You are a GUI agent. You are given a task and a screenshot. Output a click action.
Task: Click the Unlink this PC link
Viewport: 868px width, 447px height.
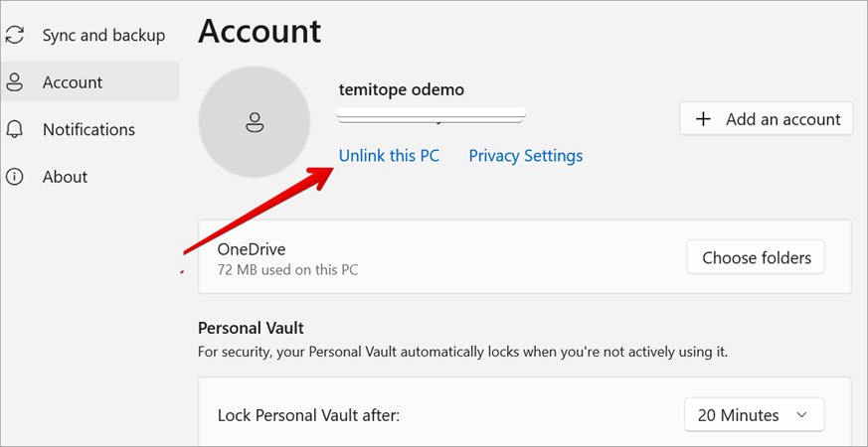pyautogui.click(x=389, y=156)
